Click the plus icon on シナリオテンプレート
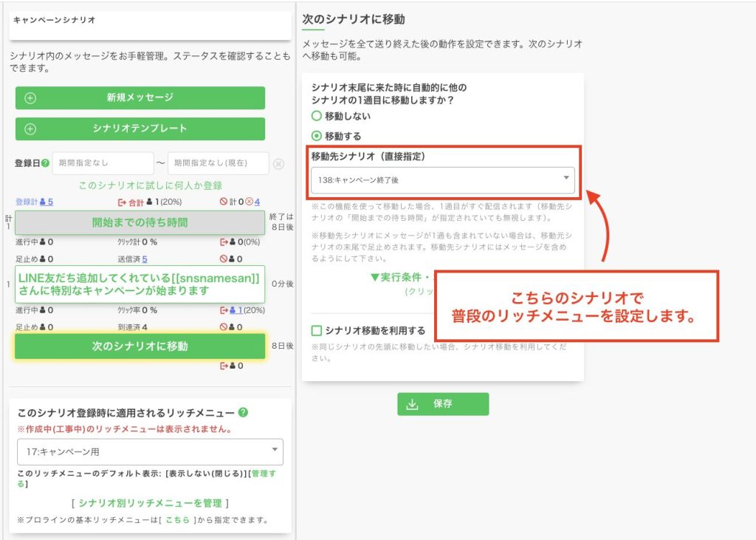 click(x=30, y=129)
